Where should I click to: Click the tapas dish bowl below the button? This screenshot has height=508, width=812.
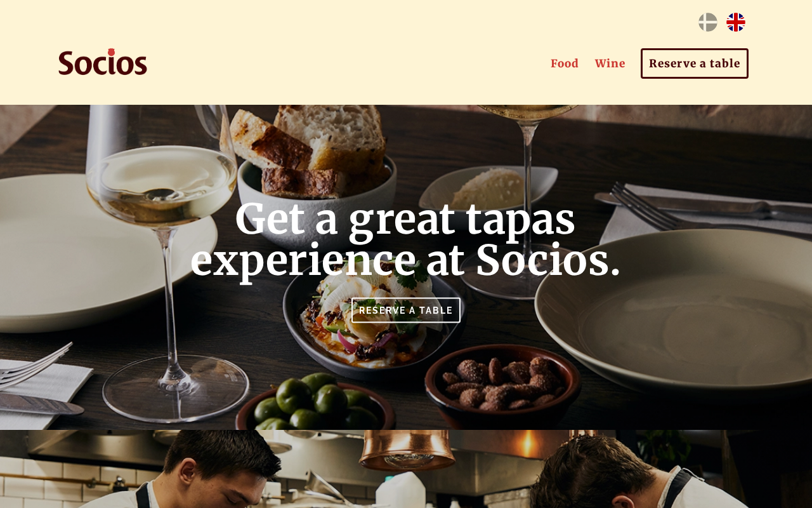[x=372, y=324]
